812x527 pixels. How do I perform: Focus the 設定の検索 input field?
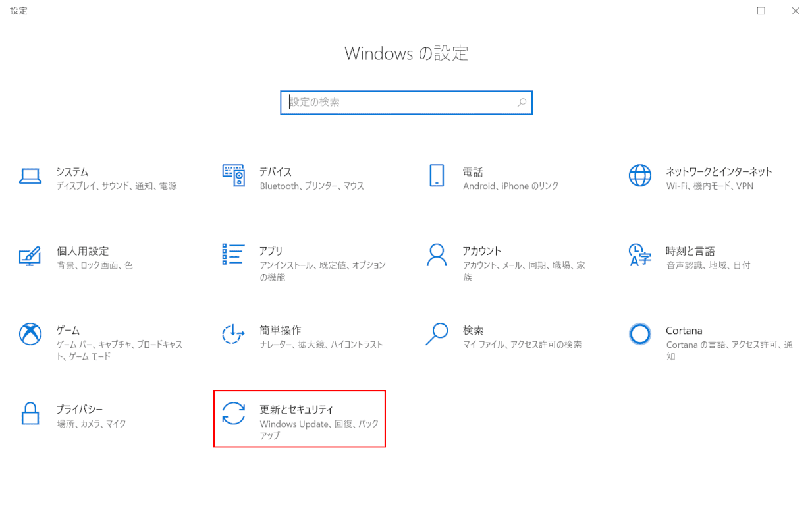[x=406, y=103]
